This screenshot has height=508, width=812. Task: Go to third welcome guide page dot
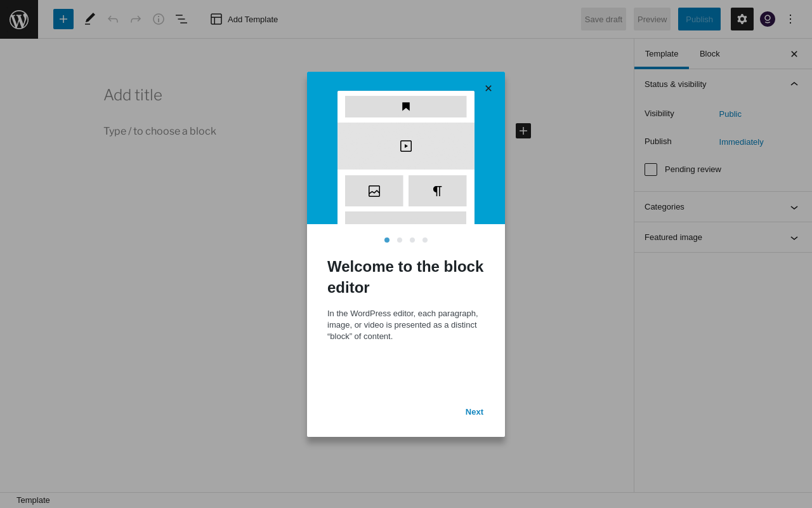412,240
